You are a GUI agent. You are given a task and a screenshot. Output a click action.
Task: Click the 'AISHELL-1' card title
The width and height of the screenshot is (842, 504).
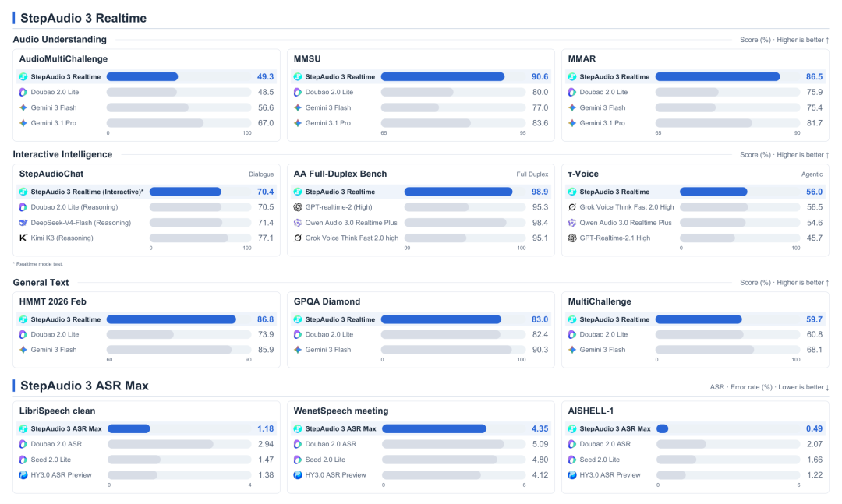tap(591, 411)
